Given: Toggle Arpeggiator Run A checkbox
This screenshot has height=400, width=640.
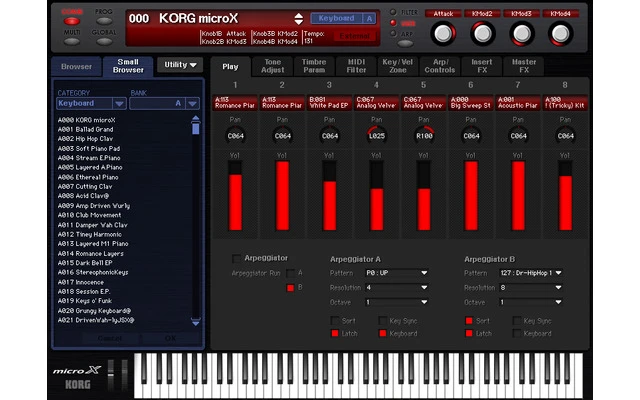Looking at the screenshot, I should tap(290, 273).
